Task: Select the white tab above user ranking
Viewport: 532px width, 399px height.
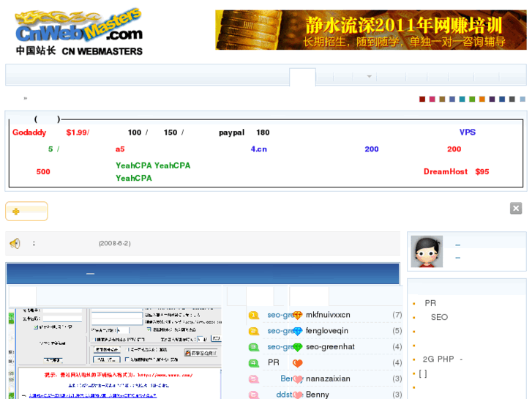Action: point(310,297)
